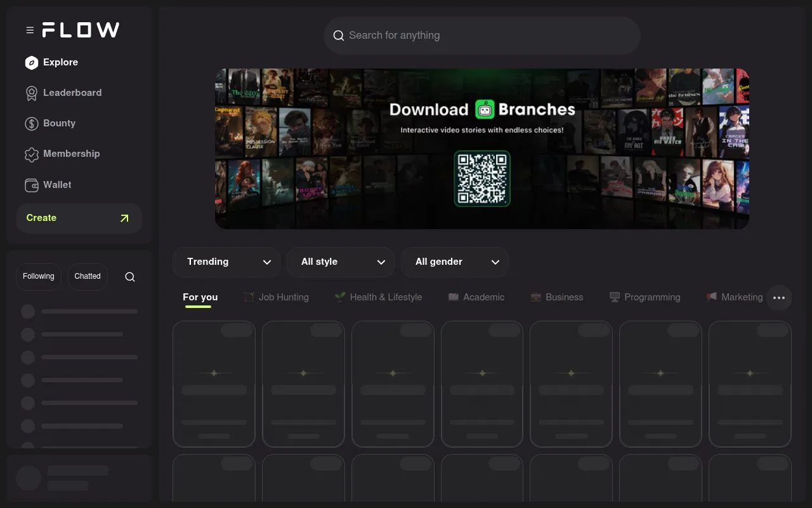The width and height of the screenshot is (812, 508).
Task: Select the For you tab
Action: [x=200, y=297]
